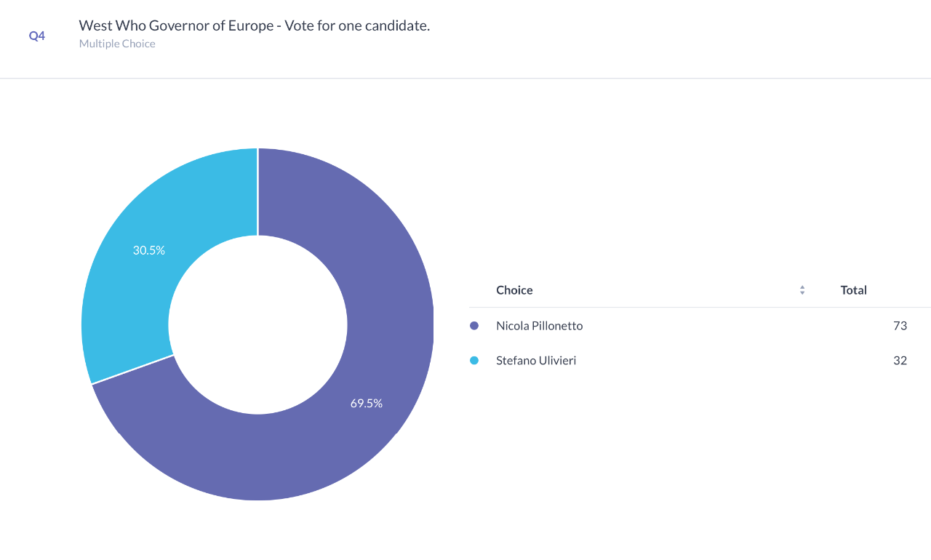The image size is (931, 560).
Task: Select the Nicola Pillonetto row
Action: pyautogui.click(x=700, y=326)
